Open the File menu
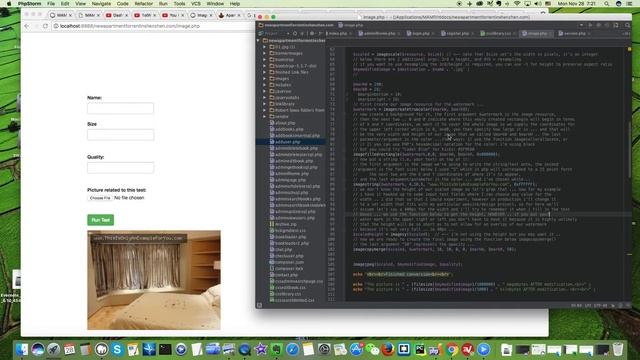640x360 pixels. coord(51,4)
